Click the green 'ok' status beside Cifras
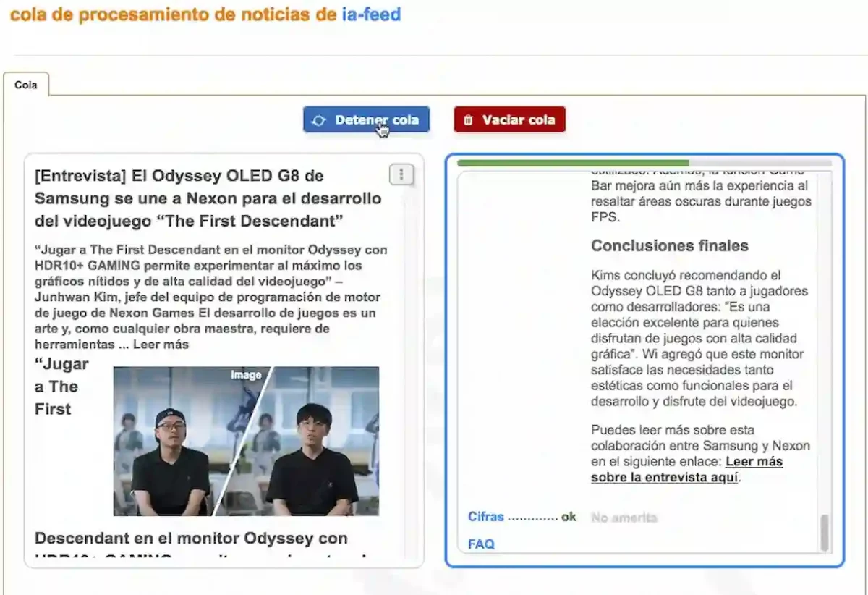This screenshot has width=868, height=595. click(569, 517)
